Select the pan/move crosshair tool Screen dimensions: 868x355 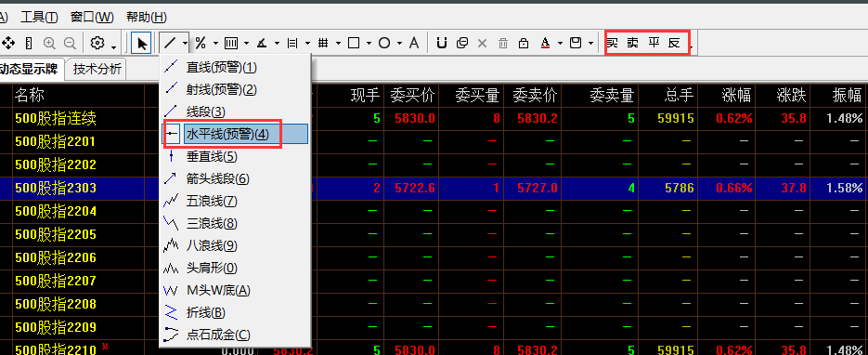tap(7, 43)
